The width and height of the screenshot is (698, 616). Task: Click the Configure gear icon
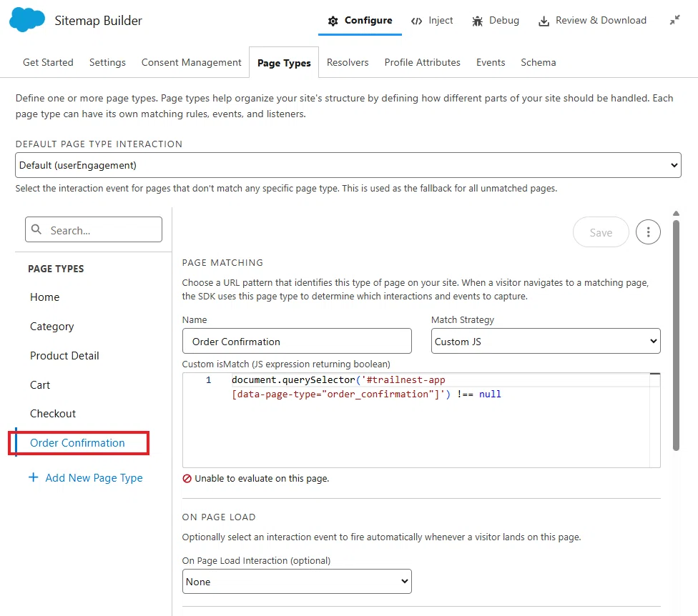coord(333,21)
